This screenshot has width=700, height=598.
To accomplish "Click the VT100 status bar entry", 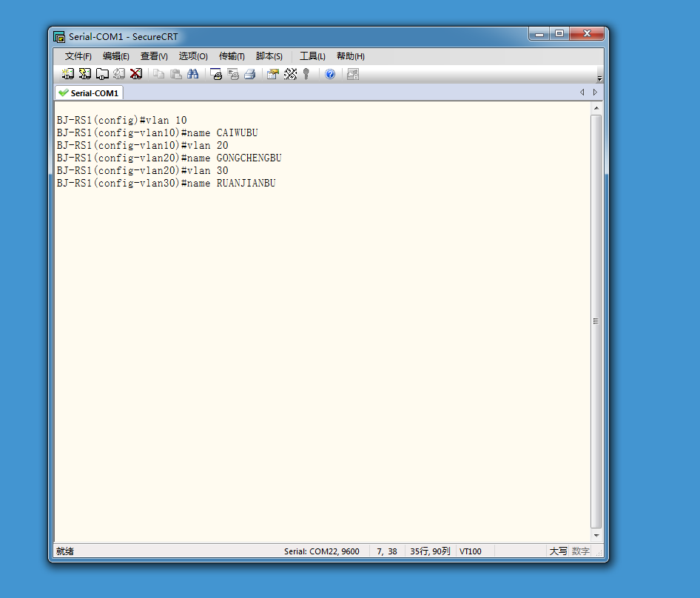I will pyautogui.click(x=471, y=551).
